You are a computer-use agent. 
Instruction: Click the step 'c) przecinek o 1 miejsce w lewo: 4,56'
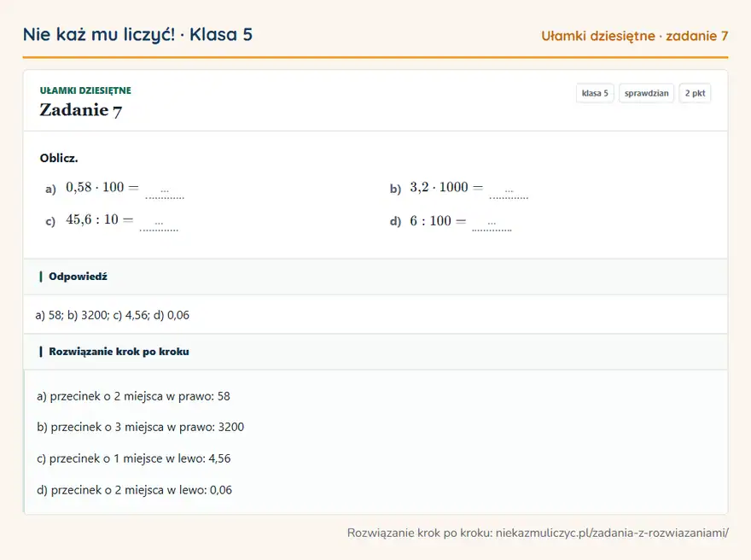click(x=134, y=459)
